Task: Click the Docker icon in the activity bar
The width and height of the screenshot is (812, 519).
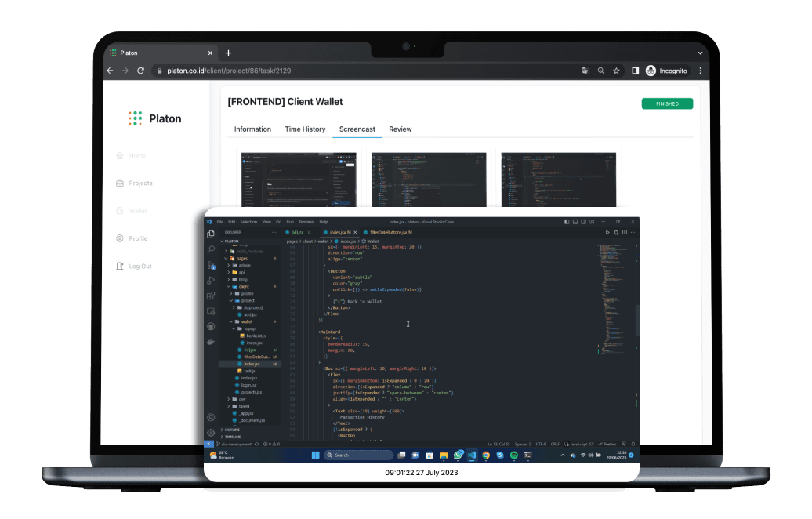Action: (211, 341)
